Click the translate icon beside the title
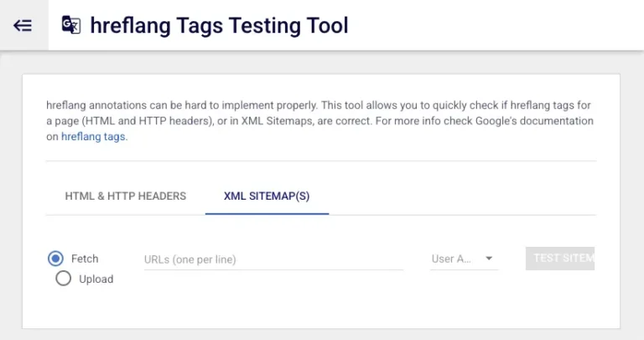The height and width of the screenshot is (340, 644). click(71, 25)
